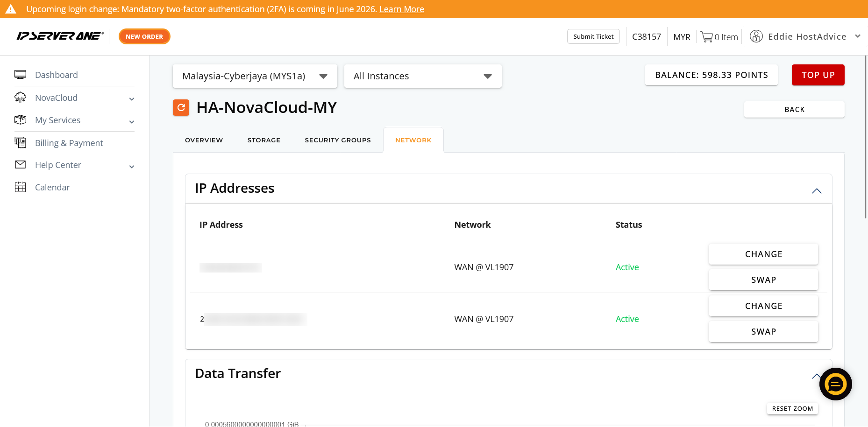Switch to the Security Groups tab
The height and width of the screenshot is (427, 868).
pos(338,140)
